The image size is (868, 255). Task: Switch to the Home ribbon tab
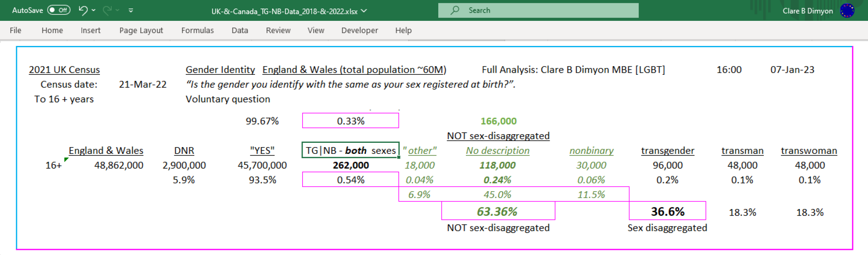pyautogui.click(x=52, y=30)
